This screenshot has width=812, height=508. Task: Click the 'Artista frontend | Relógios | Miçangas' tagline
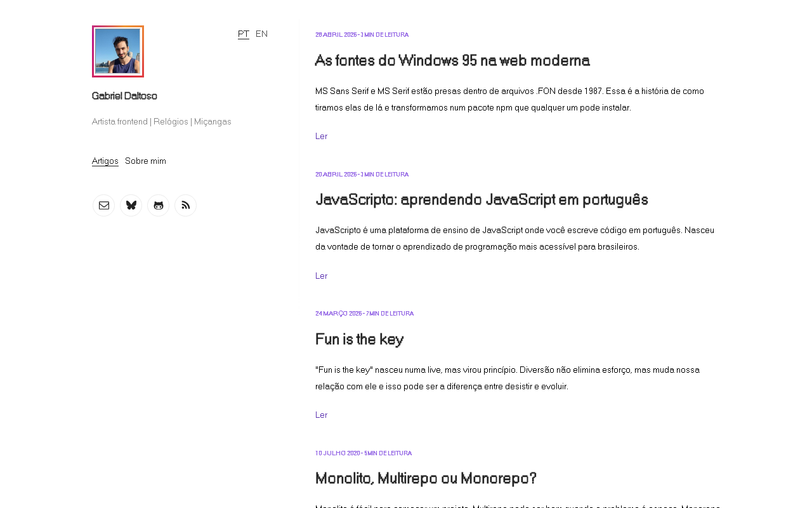(x=162, y=121)
